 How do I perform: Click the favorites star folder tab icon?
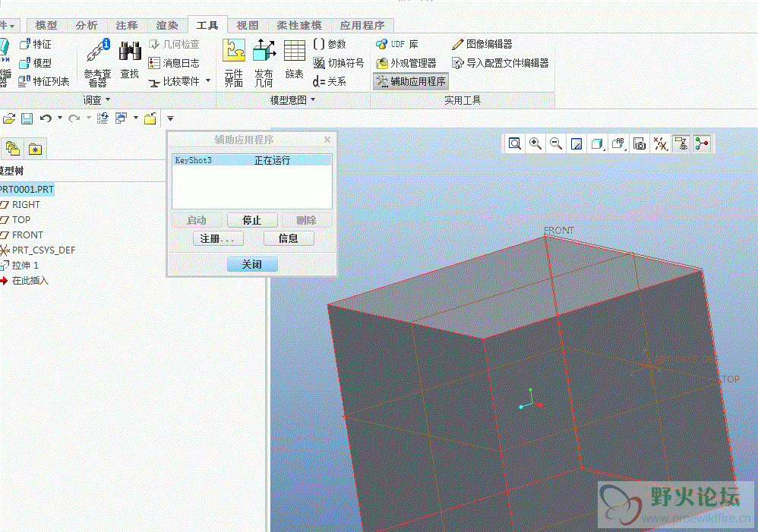pos(35,149)
